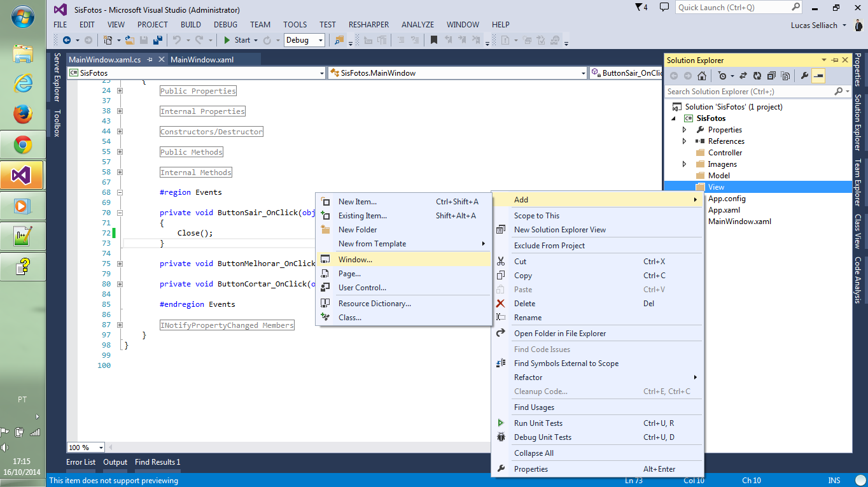Image resolution: width=868 pixels, height=487 pixels.
Task: Open the BUILD menu
Action: pos(191,25)
